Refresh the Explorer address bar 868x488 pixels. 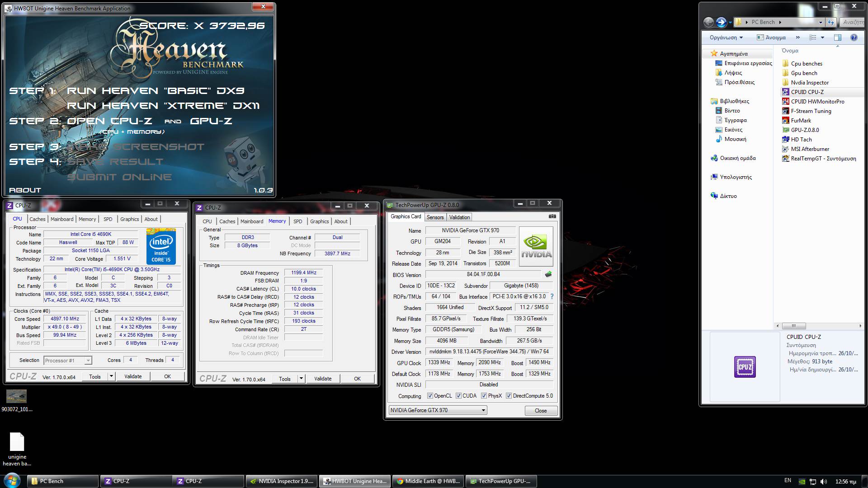(x=830, y=22)
